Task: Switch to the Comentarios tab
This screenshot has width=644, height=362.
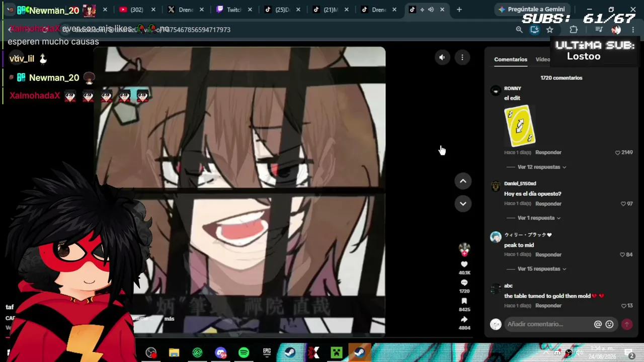Action: click(x=511, y=59)
